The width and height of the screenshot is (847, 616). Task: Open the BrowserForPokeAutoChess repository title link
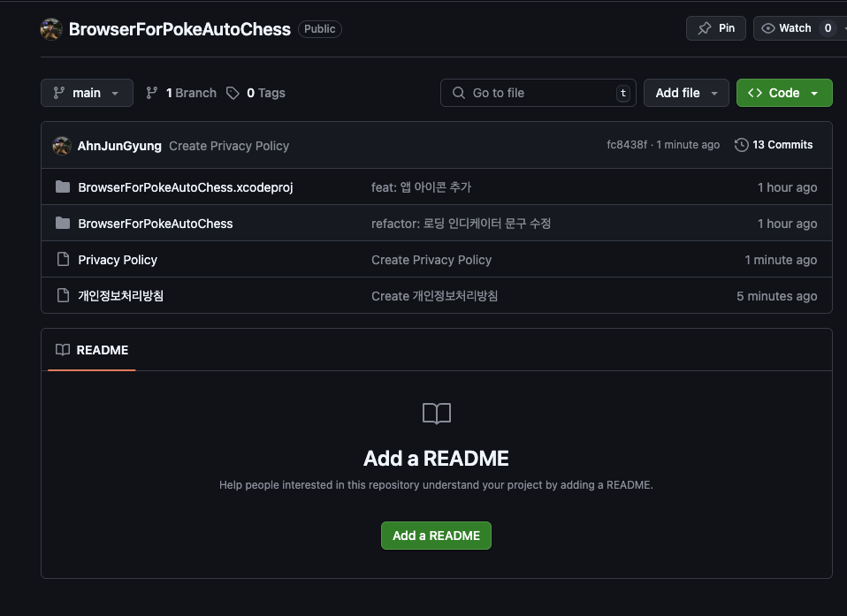[x=179, y=29]
